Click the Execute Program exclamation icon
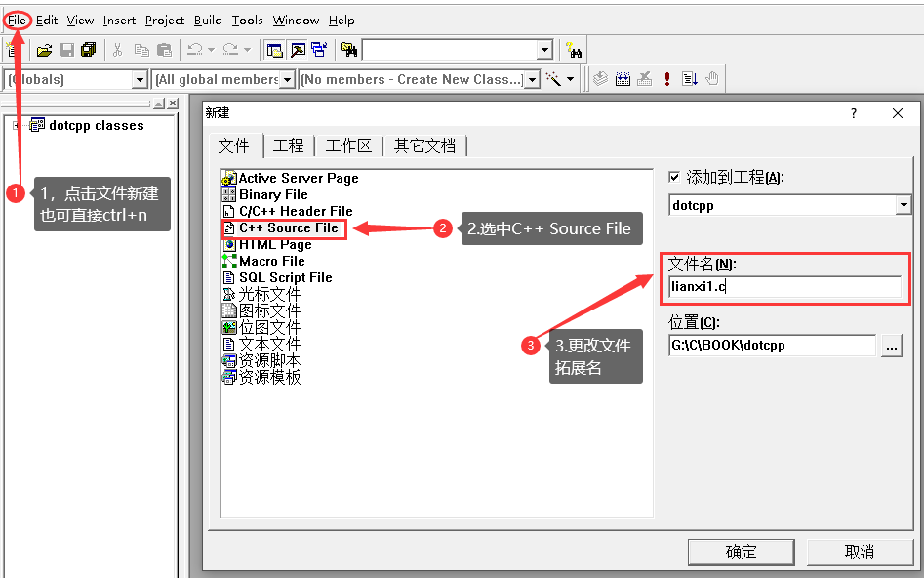 pos(666,79)
